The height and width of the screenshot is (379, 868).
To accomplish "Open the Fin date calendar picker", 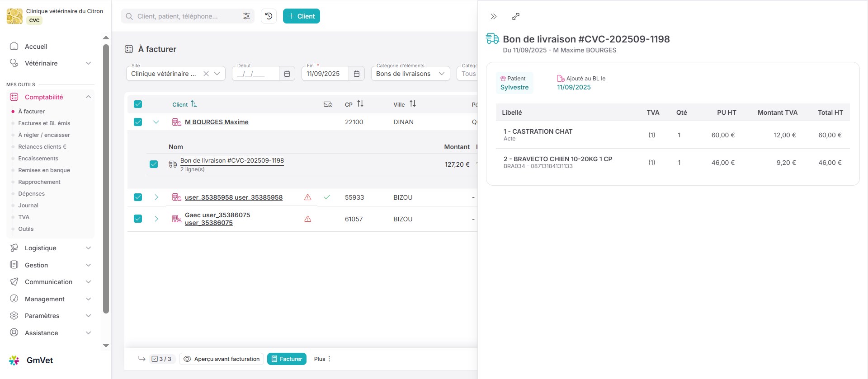I will point(356,74).
